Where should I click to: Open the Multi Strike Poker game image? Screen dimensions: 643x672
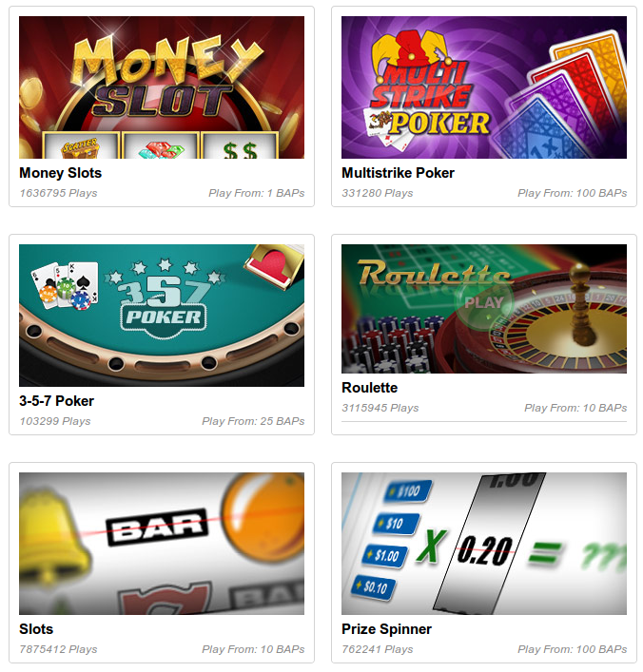pos(484,87)
